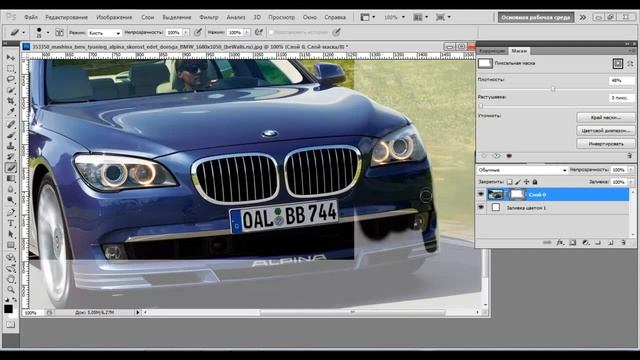The height and width of the screenshot is (360, 640).
Task: Create a new layer icon
Action: [611, 242]
